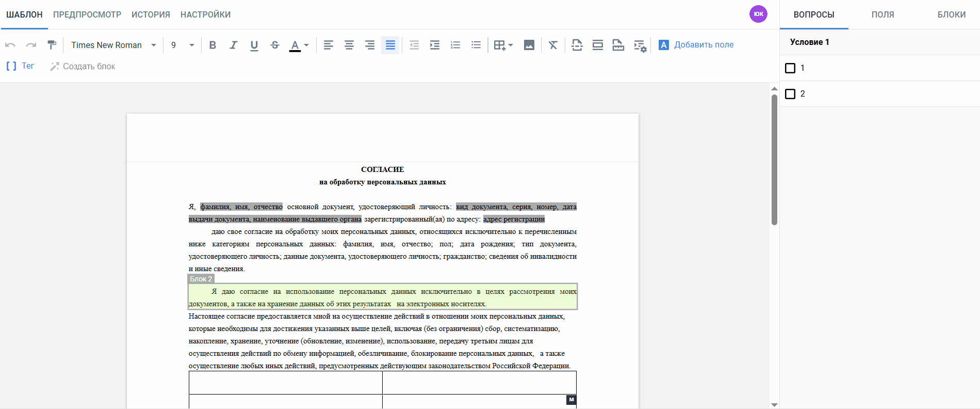
Task: Toggle strikethrough text formatting
Action: (x=275, y=45)
